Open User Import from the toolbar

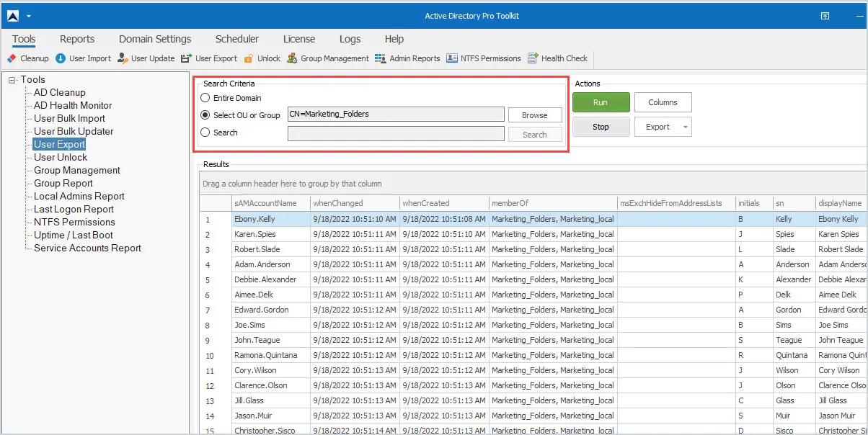[84, 58]
